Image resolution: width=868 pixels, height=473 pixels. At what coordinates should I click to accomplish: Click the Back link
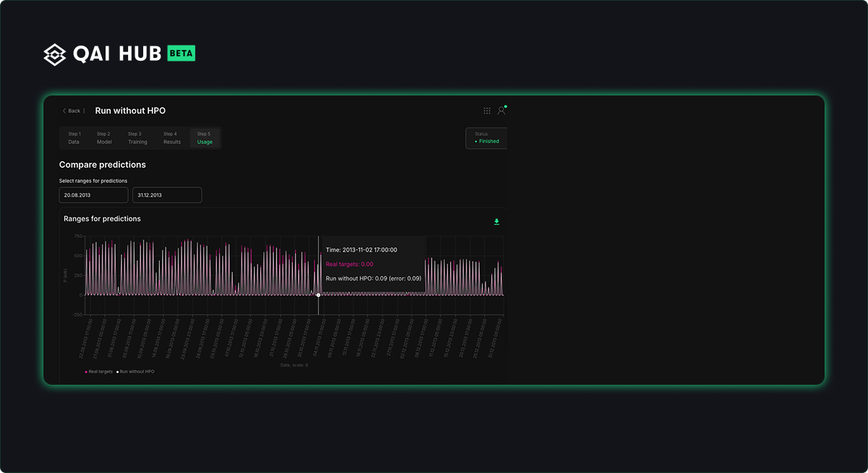click(75, 111)
